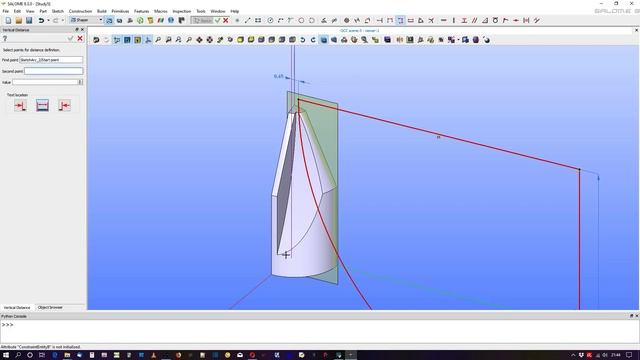Screen dimensions: 640x360
Task: Open the undo history dropdown arrow
Action: pos(48,20)
